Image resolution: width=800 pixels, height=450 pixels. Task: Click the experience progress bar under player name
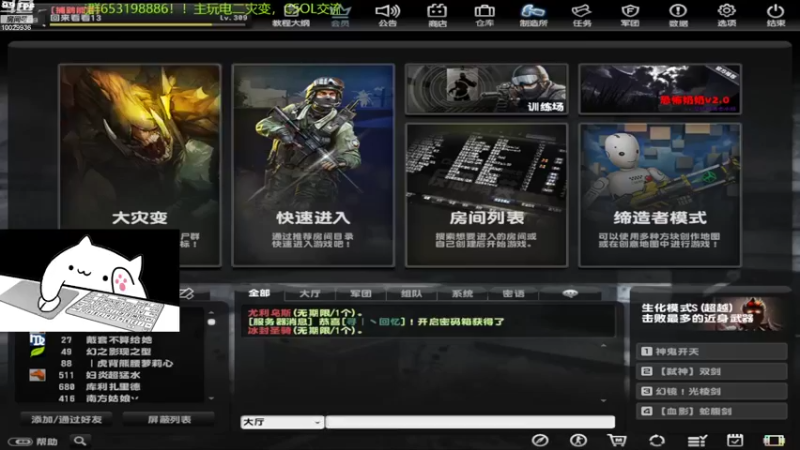tap(148, 24)
